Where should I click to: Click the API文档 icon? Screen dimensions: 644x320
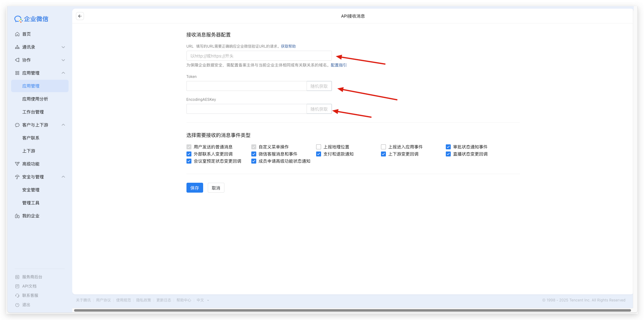click(17, 286)
